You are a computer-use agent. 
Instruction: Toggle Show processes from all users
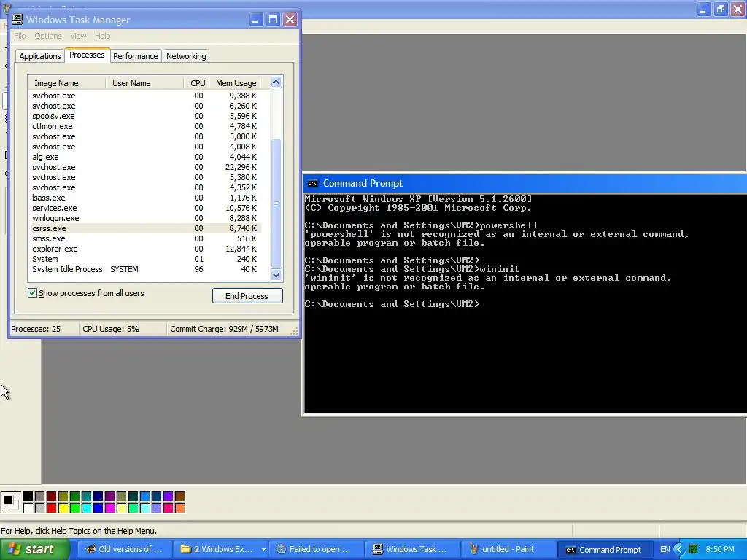coord(32,293)
